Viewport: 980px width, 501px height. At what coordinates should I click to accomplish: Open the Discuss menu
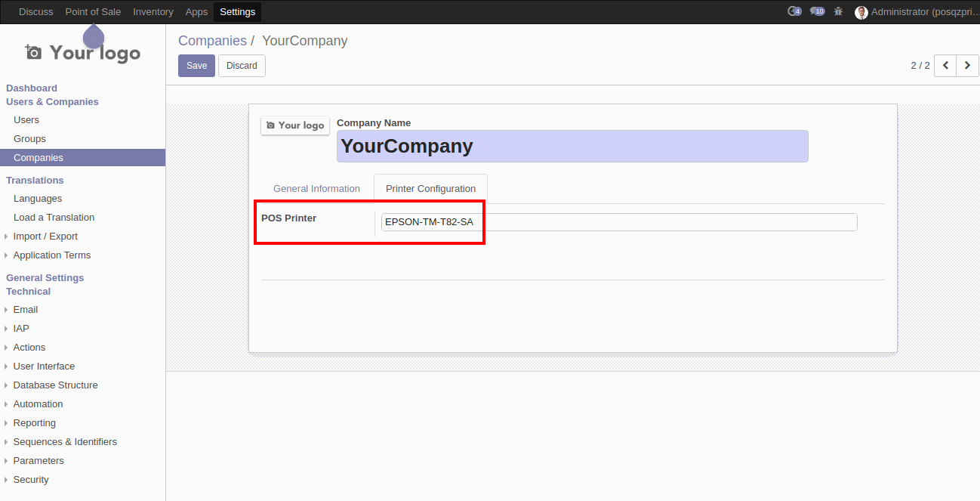(x=36, y=11)
